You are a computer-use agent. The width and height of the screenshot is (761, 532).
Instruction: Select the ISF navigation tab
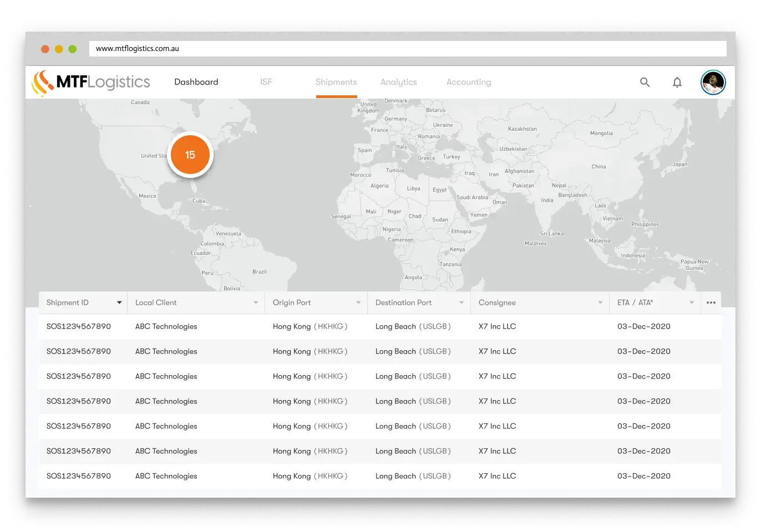(x=266, y=82)
